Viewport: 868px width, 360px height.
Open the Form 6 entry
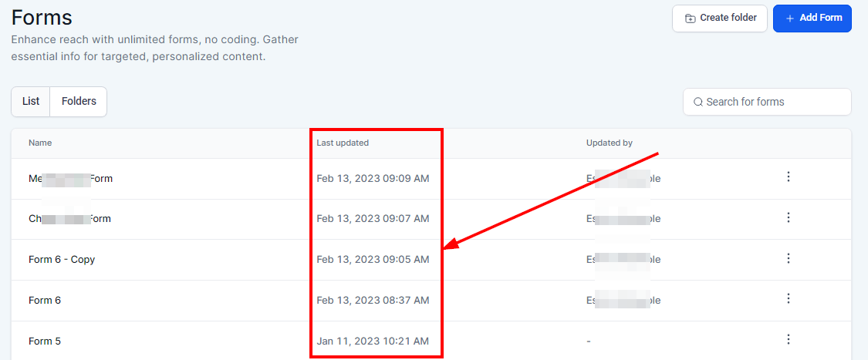click(x=45, y=301)
